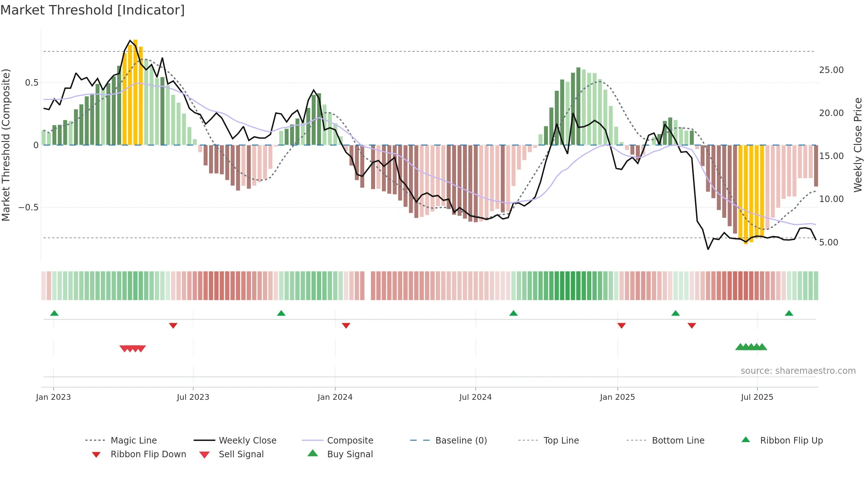Viewport: 868px width, 488px height.
Task: Click the 5.00 price axis tick
Action: tap(829, 242)
